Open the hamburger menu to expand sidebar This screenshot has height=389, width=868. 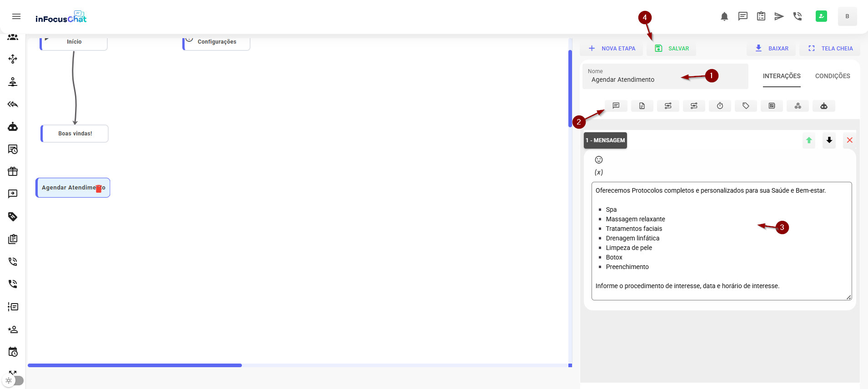pyautogui.click(x=16, y=17)
